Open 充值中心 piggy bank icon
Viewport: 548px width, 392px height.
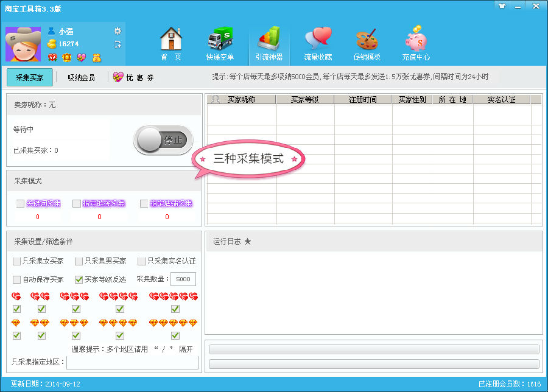point(416,43)
